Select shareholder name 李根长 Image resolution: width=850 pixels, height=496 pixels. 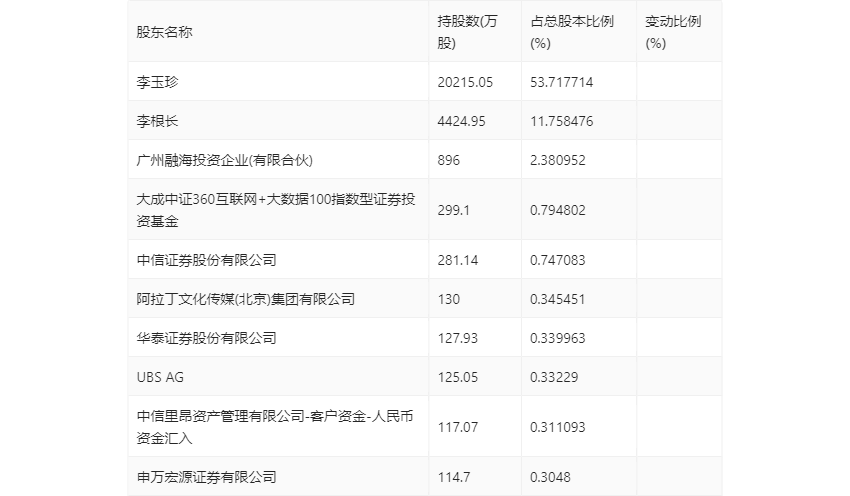click(x=157, y=121)
